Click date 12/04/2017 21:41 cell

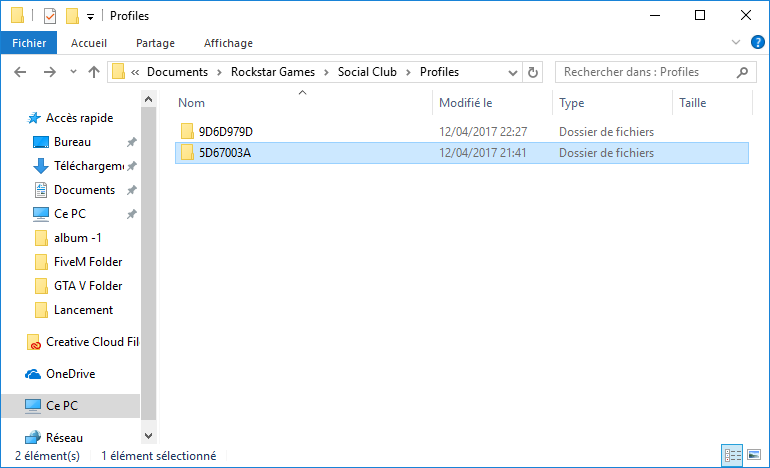point(482,153)
